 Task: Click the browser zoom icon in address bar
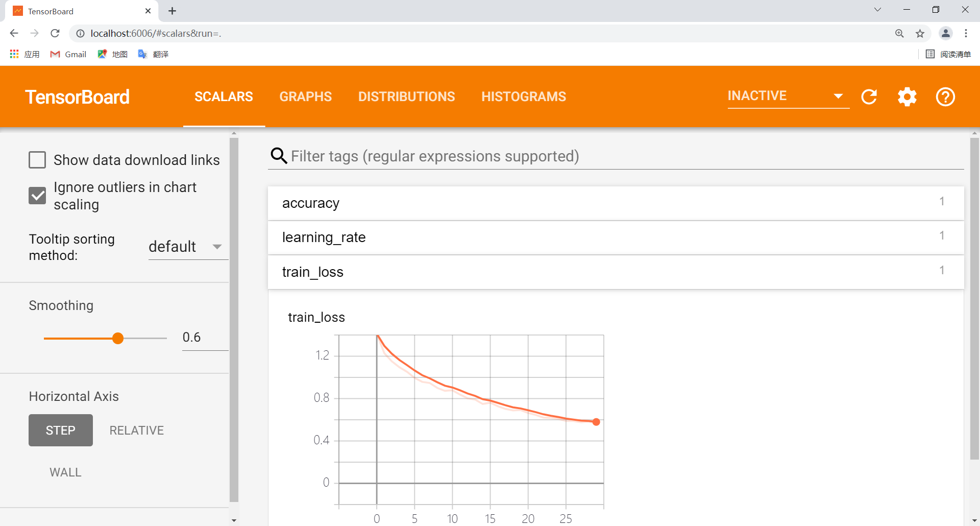[x=900, y=33]
